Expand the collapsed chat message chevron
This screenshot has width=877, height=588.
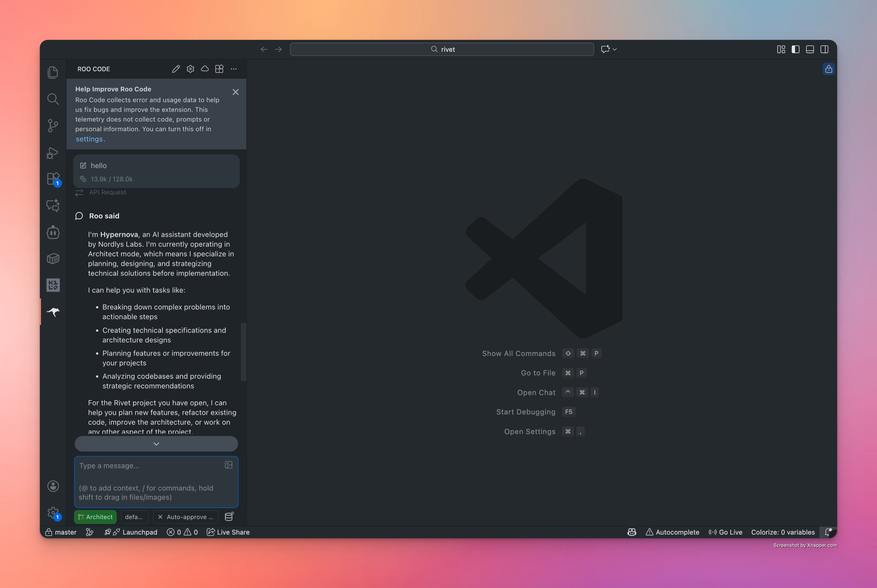156,444
